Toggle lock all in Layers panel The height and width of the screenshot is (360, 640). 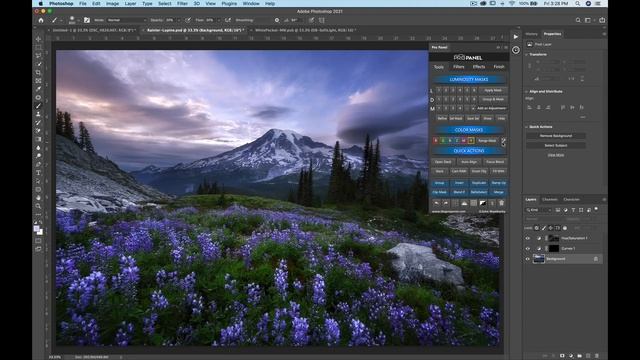(x=565, y=228)
